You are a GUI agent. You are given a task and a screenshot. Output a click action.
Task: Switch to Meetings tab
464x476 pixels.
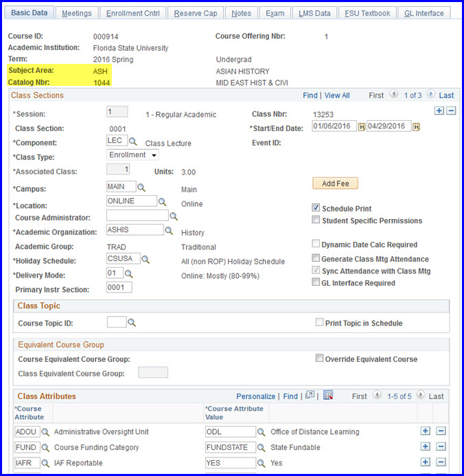(x=77, y=13)
